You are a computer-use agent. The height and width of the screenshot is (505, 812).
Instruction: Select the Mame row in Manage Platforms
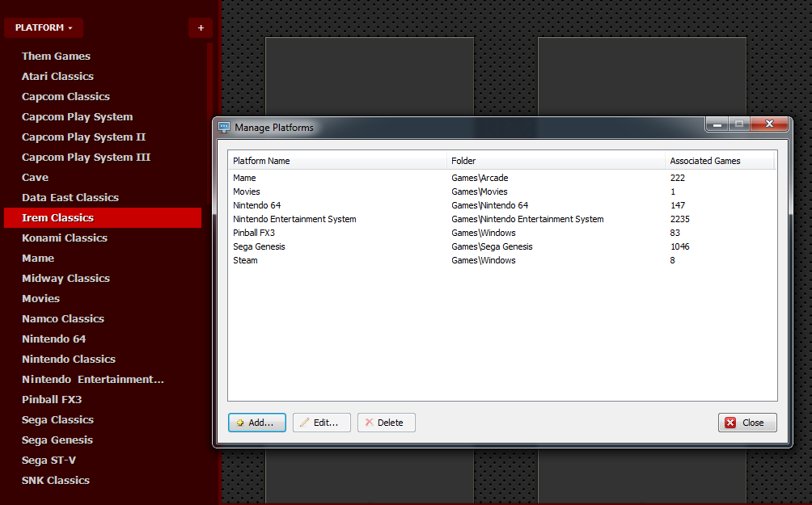[x=502, y=178]
